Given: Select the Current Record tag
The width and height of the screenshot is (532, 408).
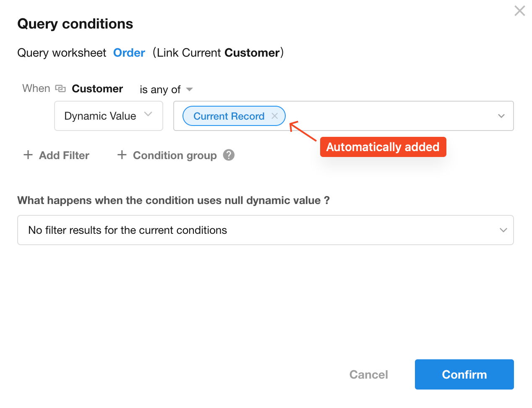Looking at the screenshot, I should 229,116.
